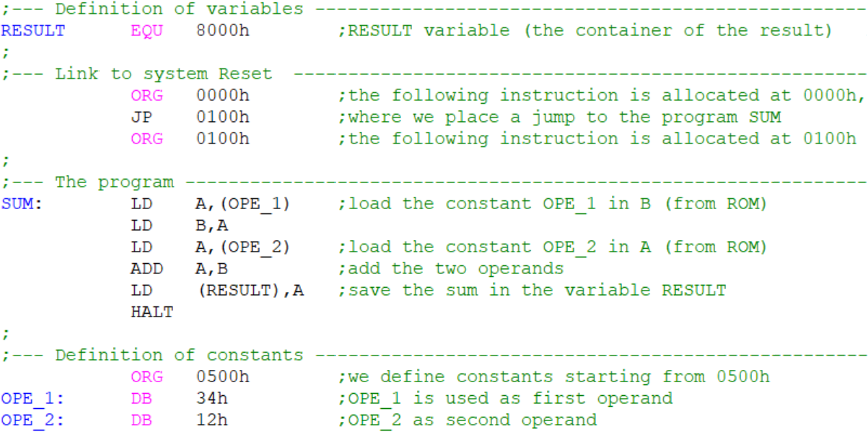Click the ORG before 0500h
868x437 pixels.
(147, 377)
